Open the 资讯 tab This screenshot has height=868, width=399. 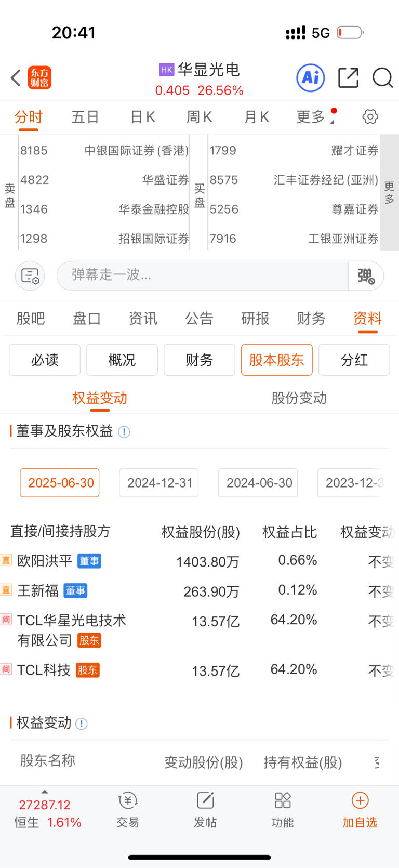(x=143, y=319)
